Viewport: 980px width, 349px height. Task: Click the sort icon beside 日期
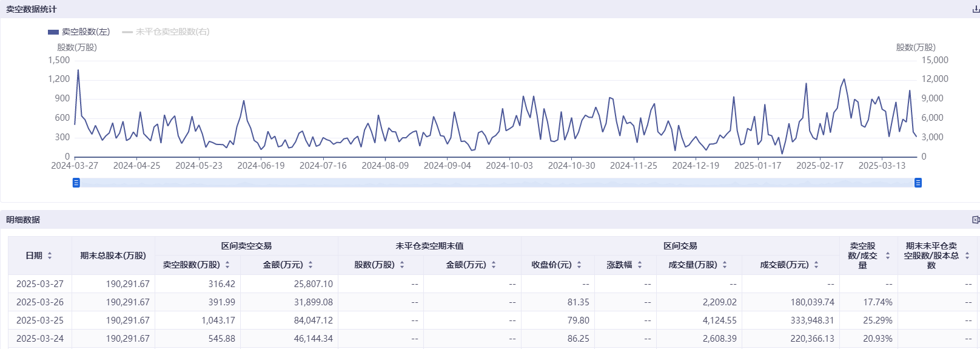(x=50, y=256)
